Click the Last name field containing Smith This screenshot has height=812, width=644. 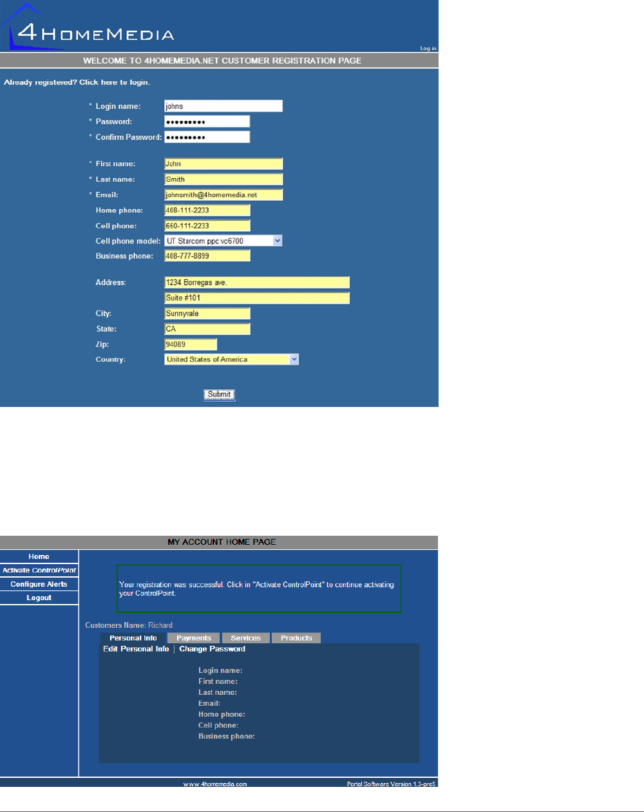coord(223,180)
